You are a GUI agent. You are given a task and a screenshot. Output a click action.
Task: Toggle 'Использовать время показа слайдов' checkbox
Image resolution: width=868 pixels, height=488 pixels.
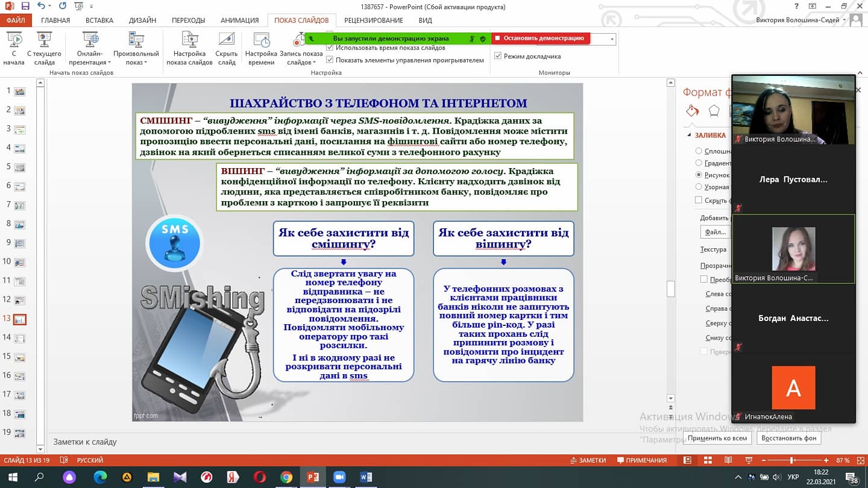point(330,48)
